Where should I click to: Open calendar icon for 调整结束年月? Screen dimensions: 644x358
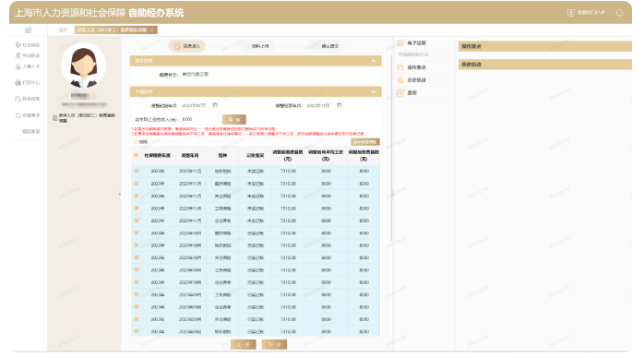pos(339,105)
